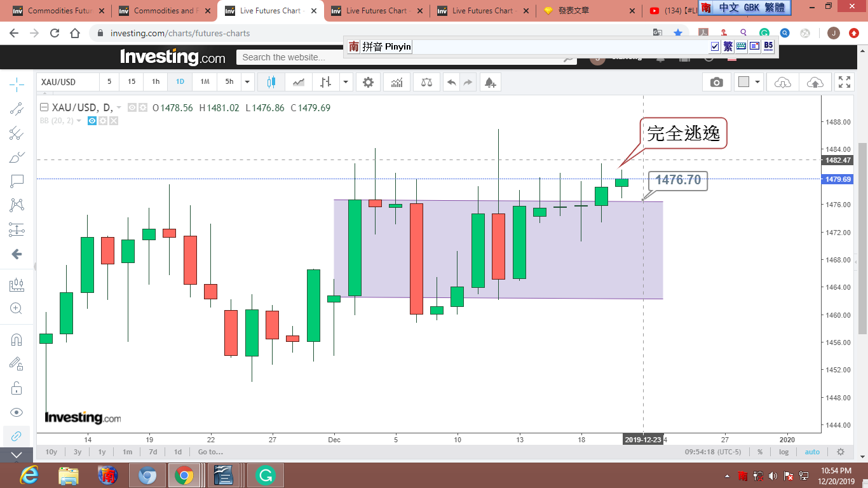This screenshot has height=488, width=868.
Task: Toggle lock all drawing tools
Action: [17, 388]
